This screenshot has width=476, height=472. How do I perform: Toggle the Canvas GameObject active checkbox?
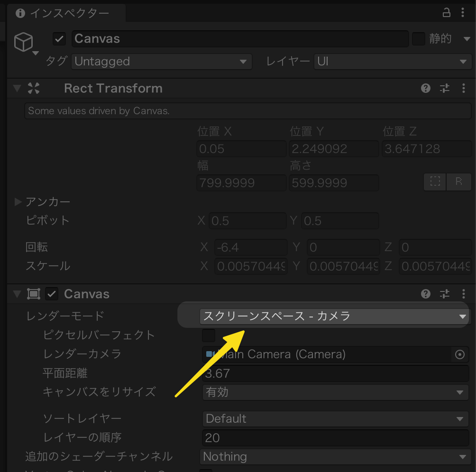[x=59, y=39]
